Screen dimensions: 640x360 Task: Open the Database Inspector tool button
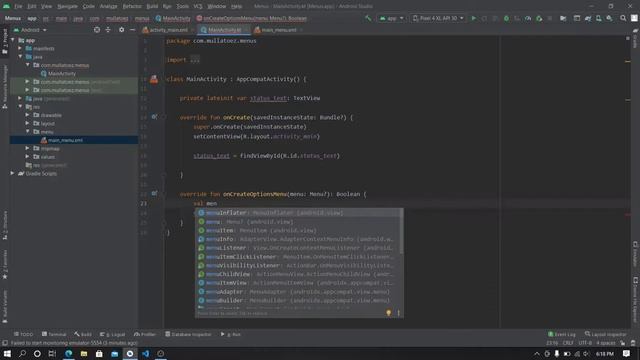coord(188,334)
